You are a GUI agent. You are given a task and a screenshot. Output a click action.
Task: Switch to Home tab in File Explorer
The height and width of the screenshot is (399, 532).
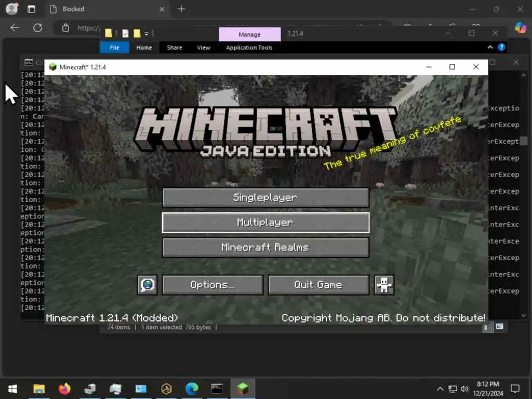tap(144, 47)
